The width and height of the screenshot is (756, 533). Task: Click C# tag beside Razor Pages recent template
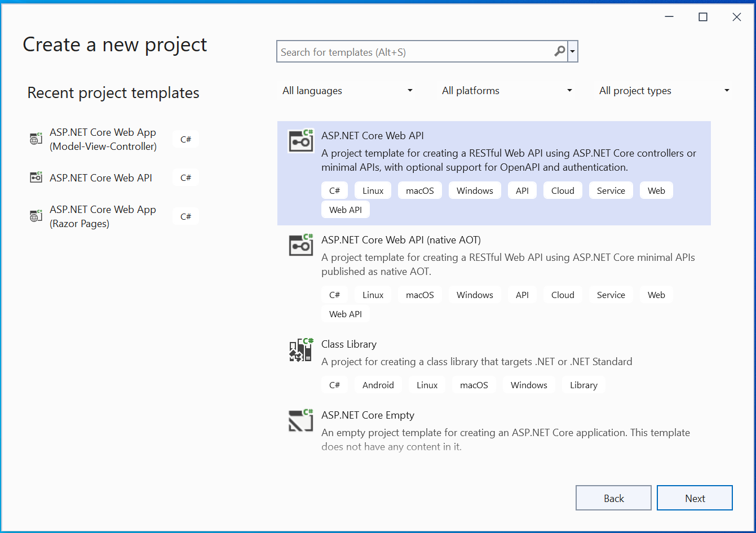point(185,216)
